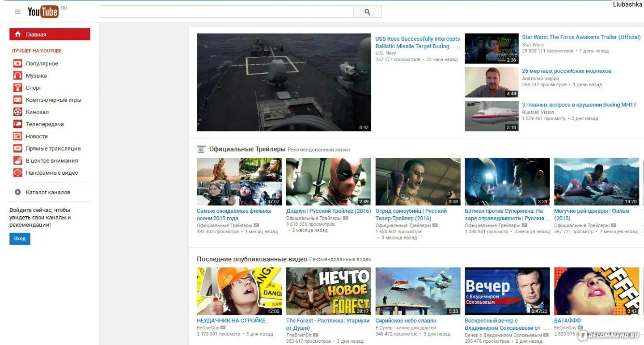Click the YouTube logo

(x=43, y=12)
